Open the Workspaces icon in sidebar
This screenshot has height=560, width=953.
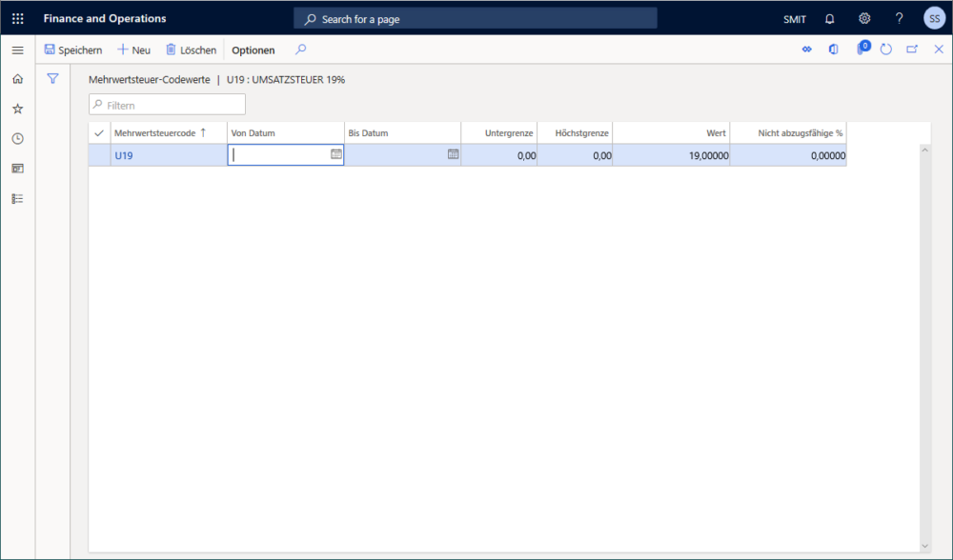click(16, 168)
